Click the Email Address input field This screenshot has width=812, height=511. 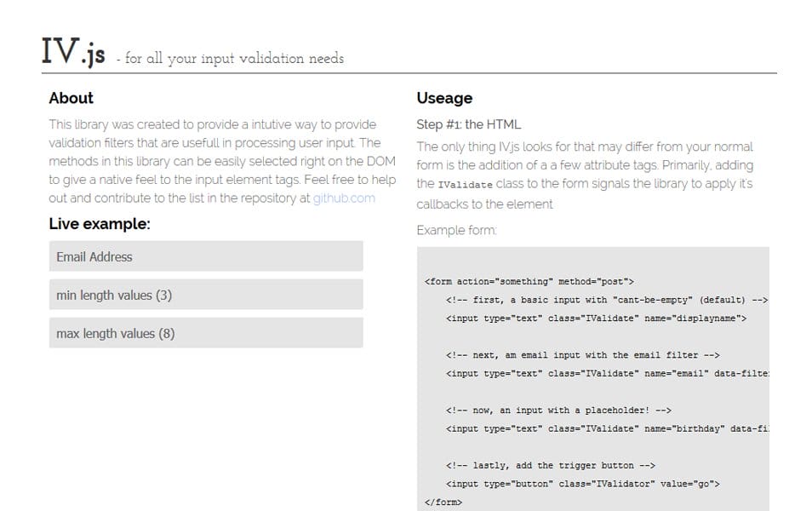tap(204, 255)
